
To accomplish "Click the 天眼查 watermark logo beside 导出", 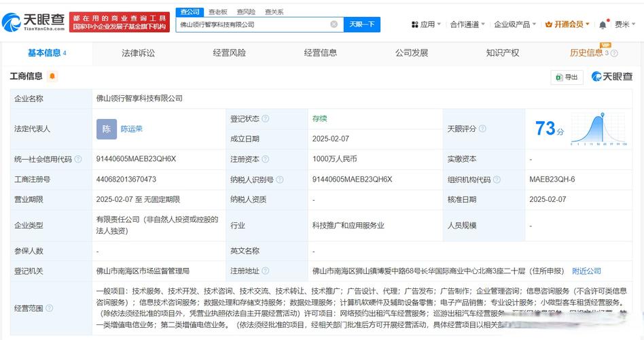I will (x=612, y=76).
